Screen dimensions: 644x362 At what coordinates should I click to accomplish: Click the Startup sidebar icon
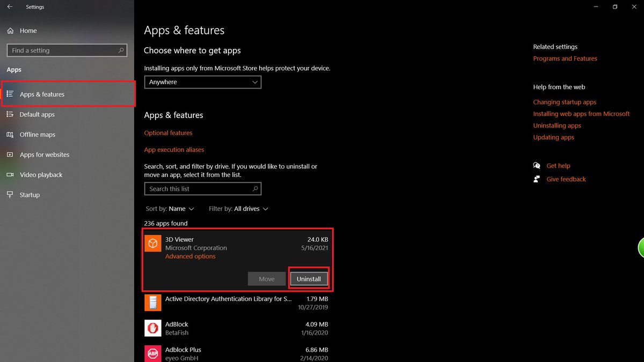(x=10, y=195)
